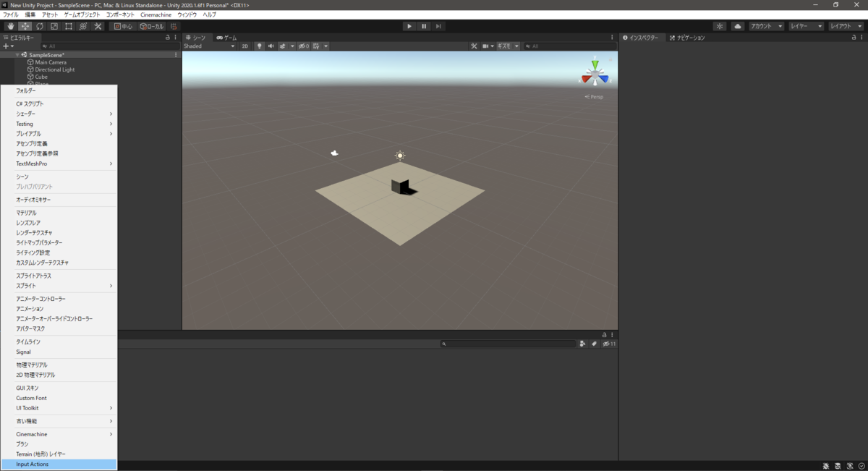Screen dimensions: 868x471
Task: Select the Rect transform tool
Action: (x=69, y=26)
